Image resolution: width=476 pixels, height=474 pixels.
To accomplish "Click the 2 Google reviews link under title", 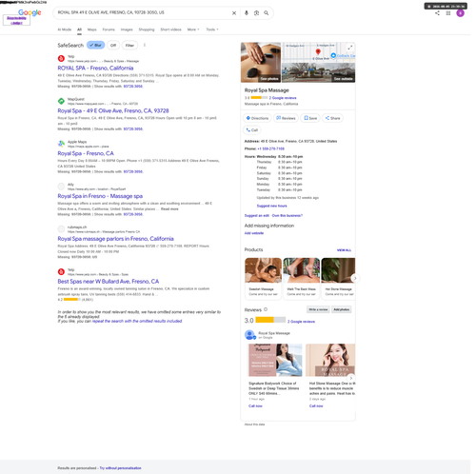I will [x=283, y=98].
